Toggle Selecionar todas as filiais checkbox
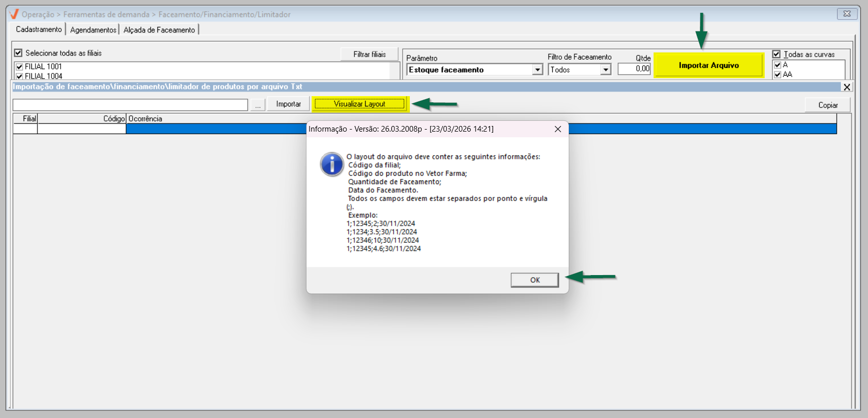 click(19, 53)
